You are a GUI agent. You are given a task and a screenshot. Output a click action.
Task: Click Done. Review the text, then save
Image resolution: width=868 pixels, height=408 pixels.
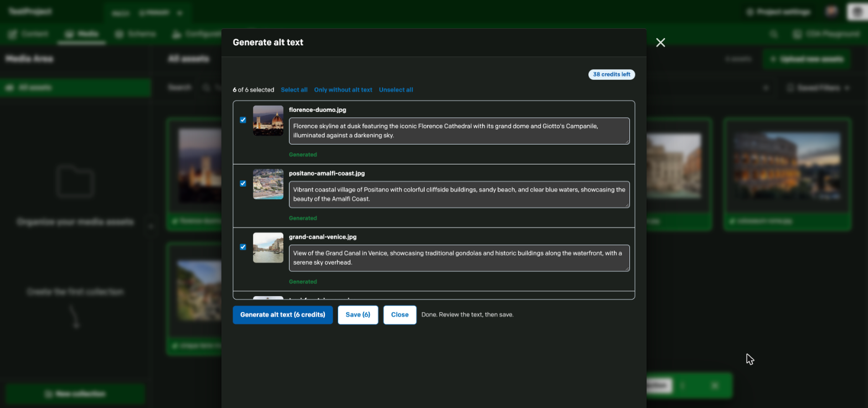click(468, 315)
